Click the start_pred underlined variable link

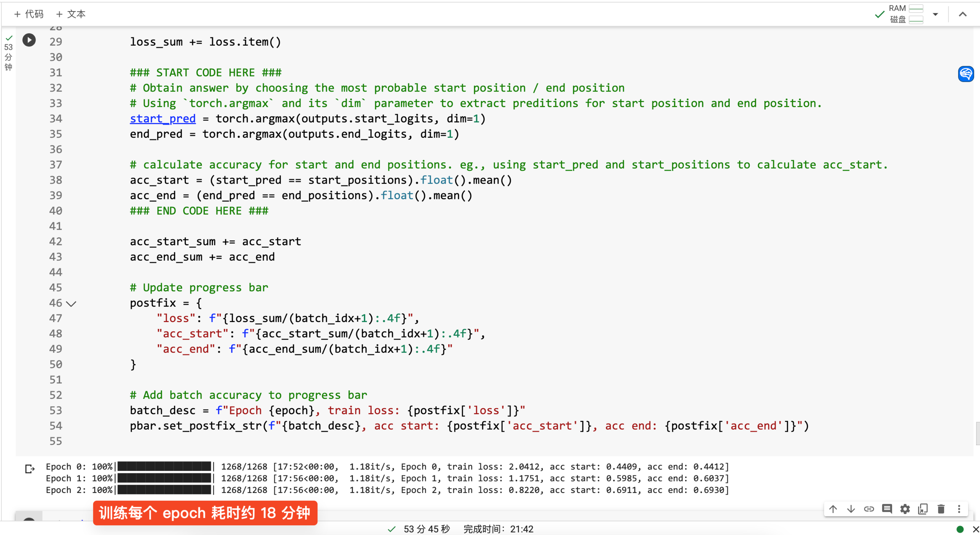tap(162, 119)
